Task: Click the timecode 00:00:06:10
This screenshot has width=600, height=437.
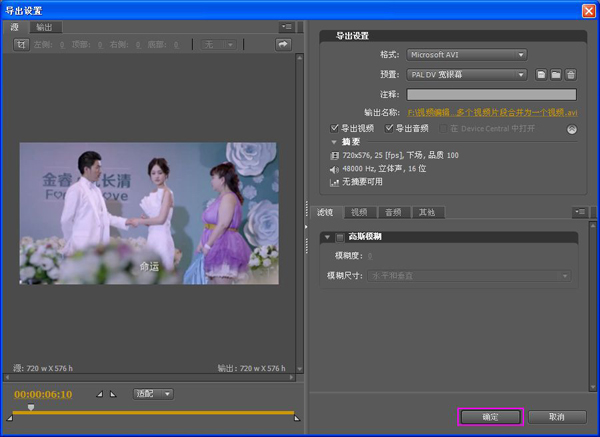Action: [x=43, y=394]
